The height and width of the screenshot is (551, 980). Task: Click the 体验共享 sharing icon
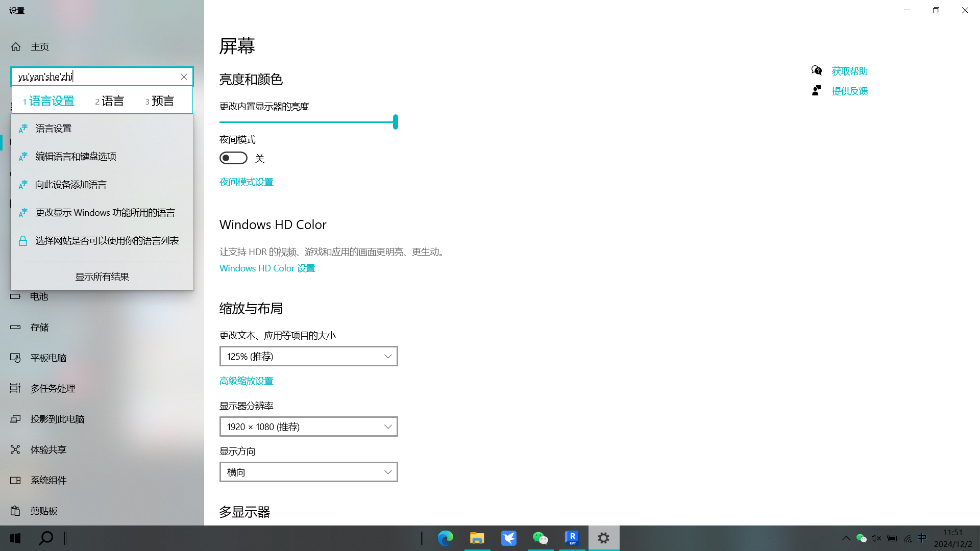15,449
